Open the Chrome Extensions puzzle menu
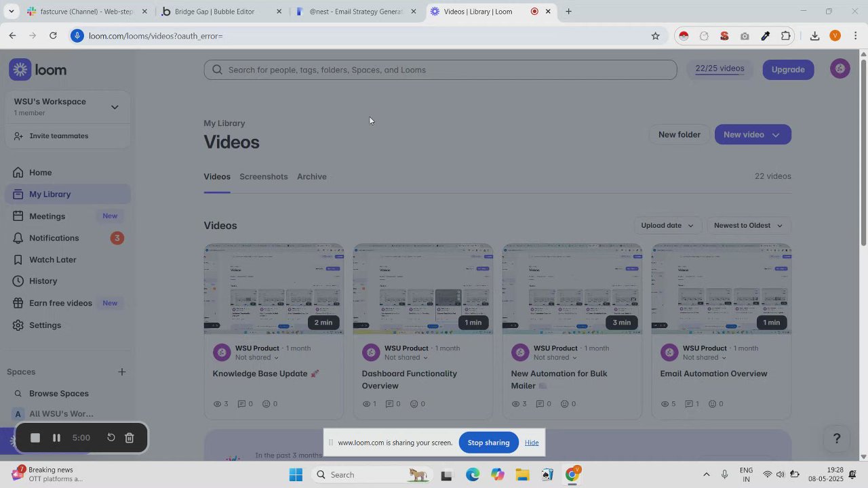This screenshot has height=488, width=868. click(x=786, y=36)
